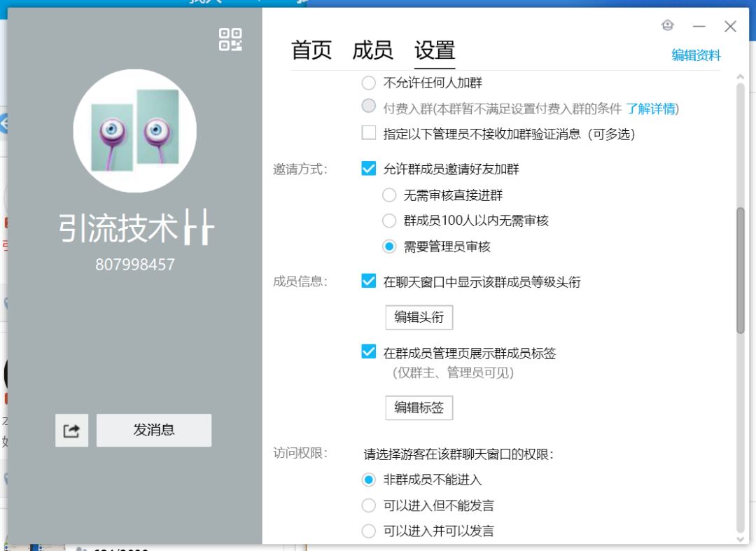The image size is (756, 551).
Task: Select the 付费入群 radio option
Action: pos(368,106)
